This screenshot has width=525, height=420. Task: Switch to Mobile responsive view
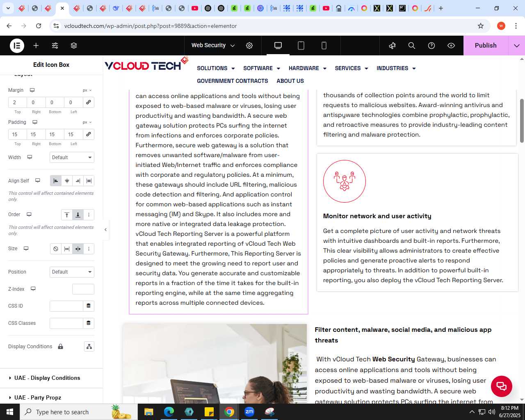coord(324,46)
